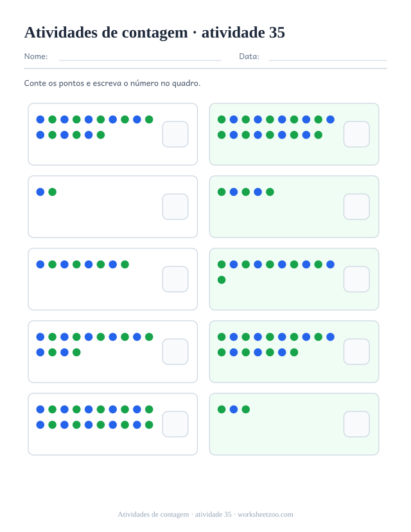Image resolution: width=411 pixels, height=532 pixels.
Task: Click the Conte os pontos instruction text
Action: pyautogui.click(x=112, y=83)
